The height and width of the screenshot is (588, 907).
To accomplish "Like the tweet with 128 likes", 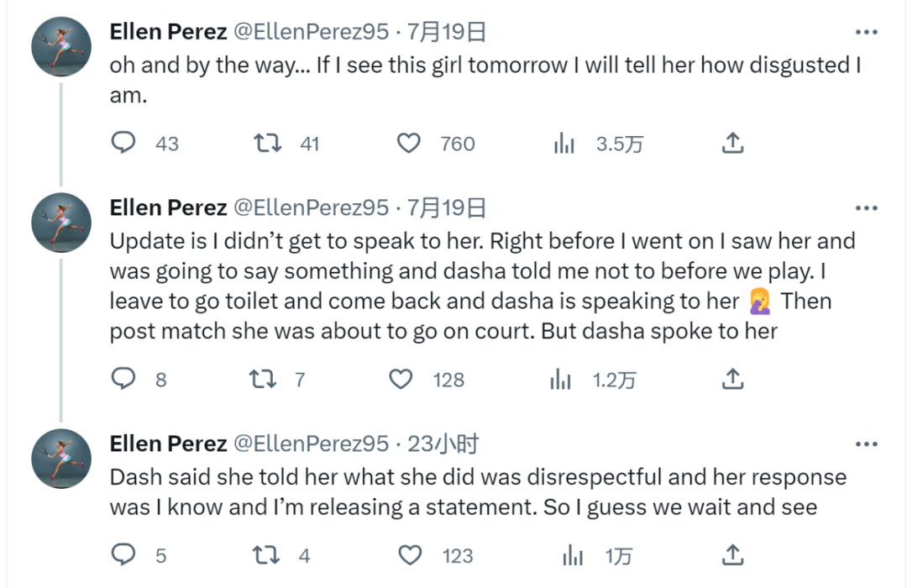I will point(402,380).
